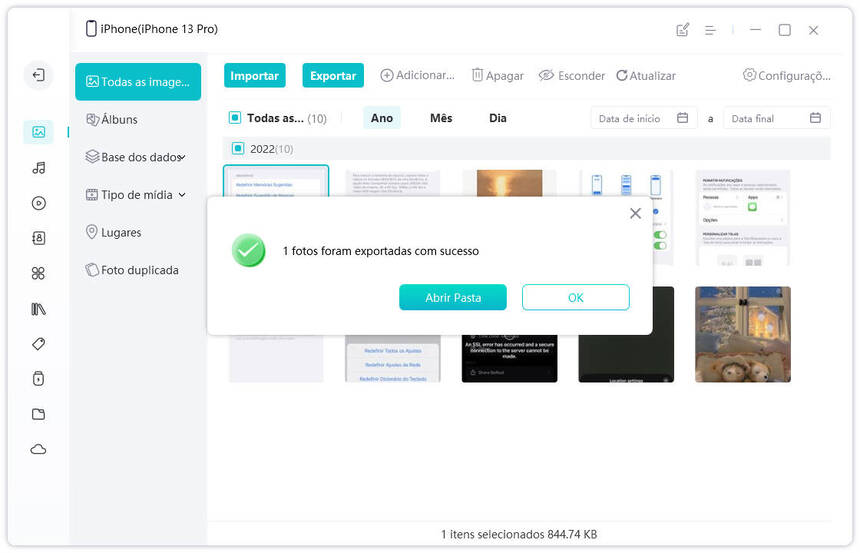
Task: Open the feedback edit icon in title bar
Action: tap(683, 30)
